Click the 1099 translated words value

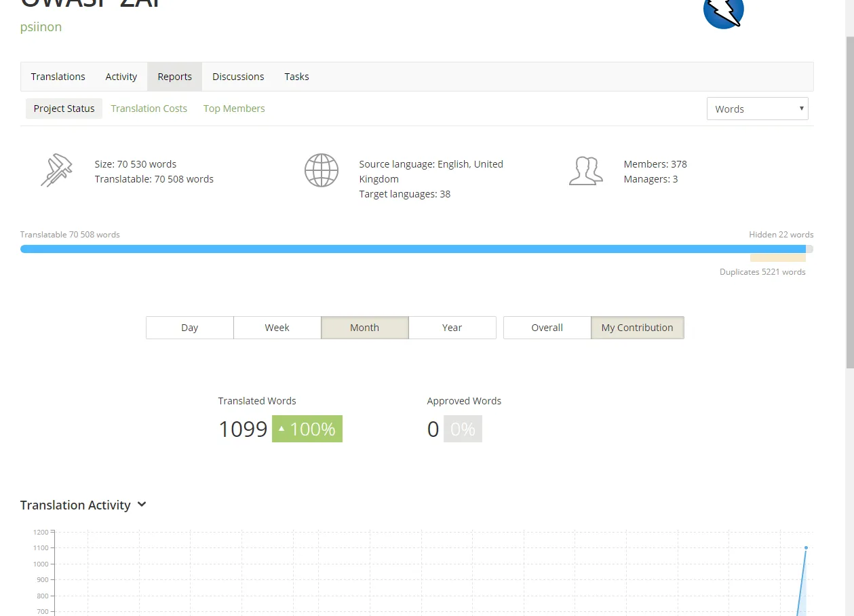click(243, 429)
